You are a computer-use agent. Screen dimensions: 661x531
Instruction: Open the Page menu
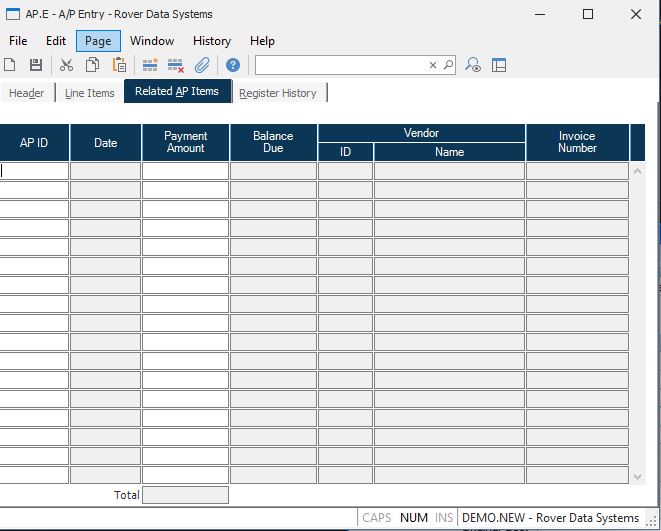(x=98, y=41)
